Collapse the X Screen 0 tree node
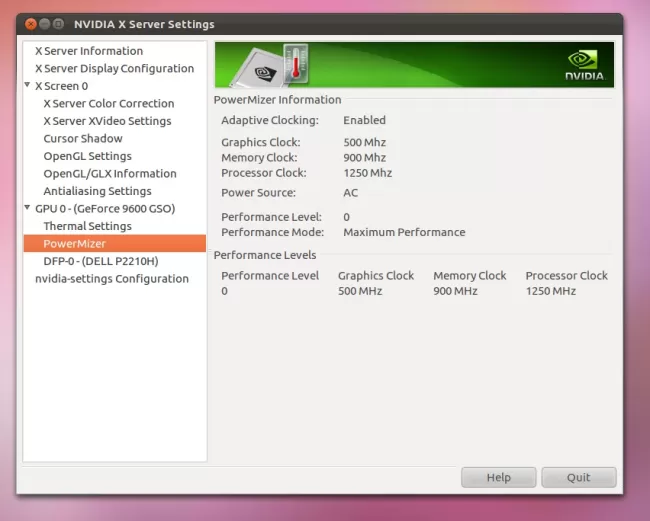This screenshot has width=650, height=521. click(28, 86)
